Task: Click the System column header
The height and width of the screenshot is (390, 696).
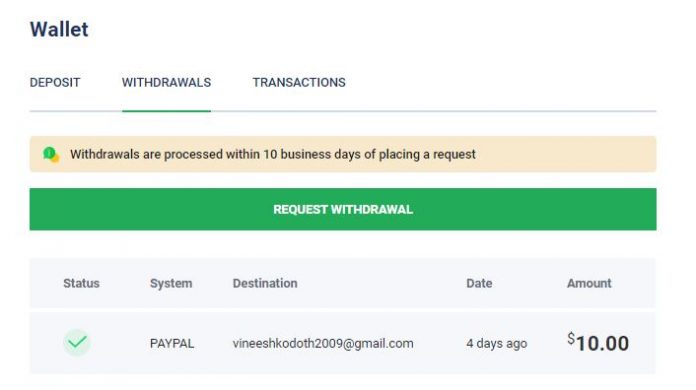Action: [x=171, y=283]
